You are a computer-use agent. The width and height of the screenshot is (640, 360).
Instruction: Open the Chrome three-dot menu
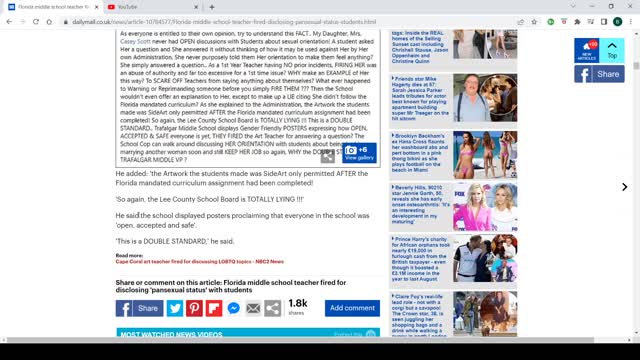pos(631,22)
